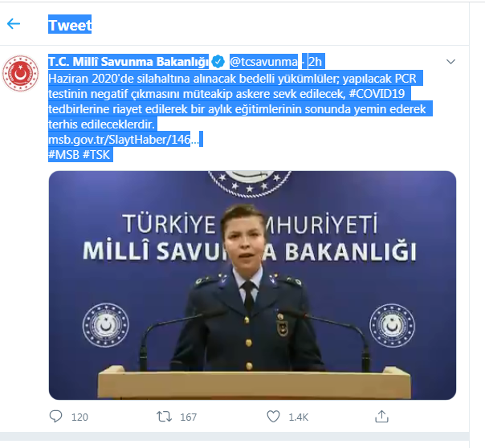Click the 167 retweets count
The image size is (485, 448).
click(x=188, y=417)
